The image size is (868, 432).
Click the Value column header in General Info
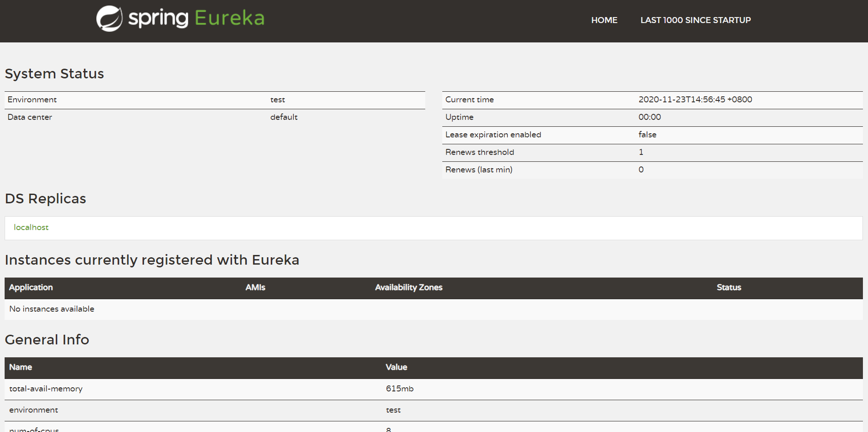coord(397,367)
